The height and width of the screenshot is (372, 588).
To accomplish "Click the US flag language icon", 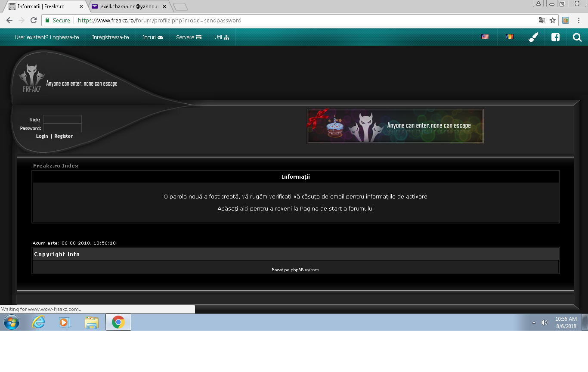I will [485, 37].
